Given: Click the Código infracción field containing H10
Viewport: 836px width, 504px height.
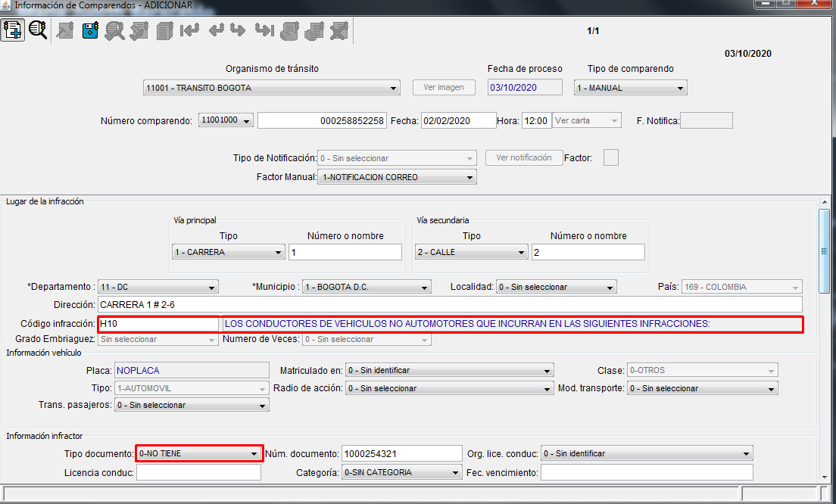Looking at the screenshot, I should tap(158, 324).
